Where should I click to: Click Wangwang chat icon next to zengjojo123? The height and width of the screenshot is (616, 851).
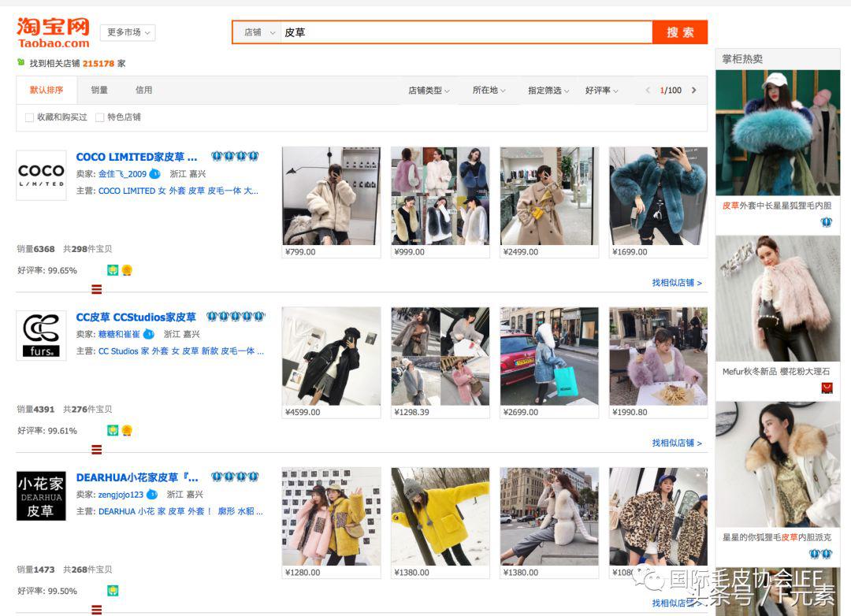[153, 495]
